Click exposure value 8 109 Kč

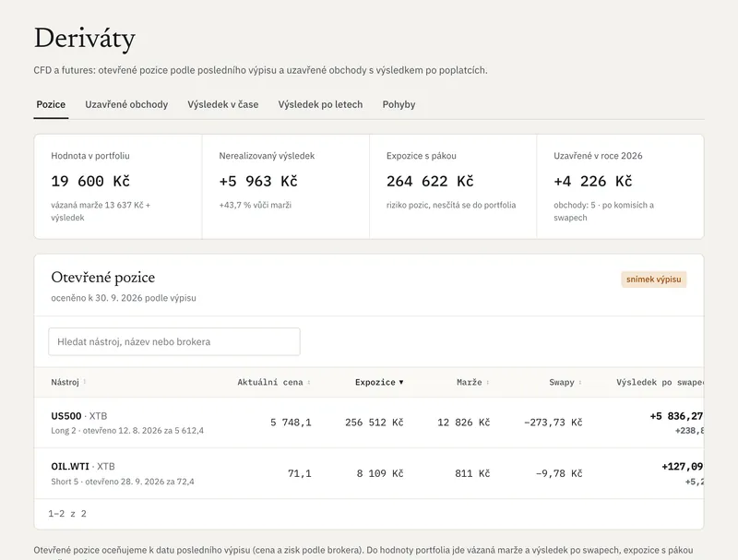tap(380, 473)
